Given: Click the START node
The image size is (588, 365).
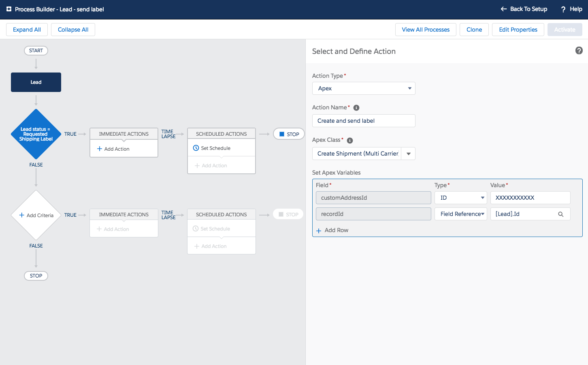Looking at the screenshot, I should pyautogui.click(x=36, y=51).
